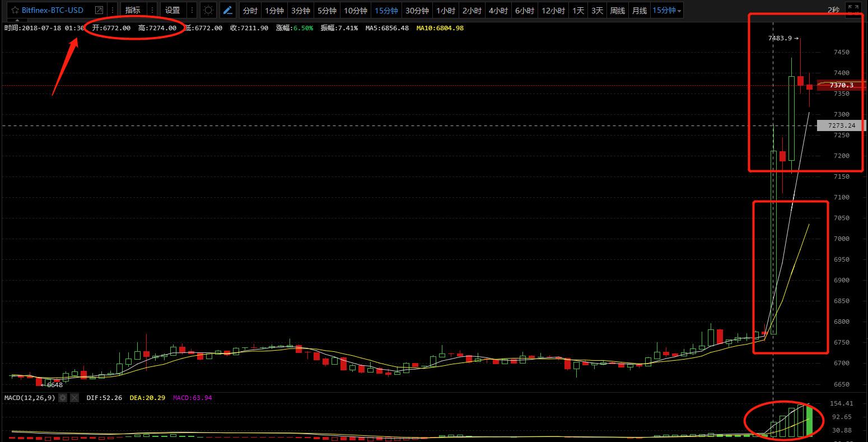Select the 2小时 interval

tap(472, 10)
